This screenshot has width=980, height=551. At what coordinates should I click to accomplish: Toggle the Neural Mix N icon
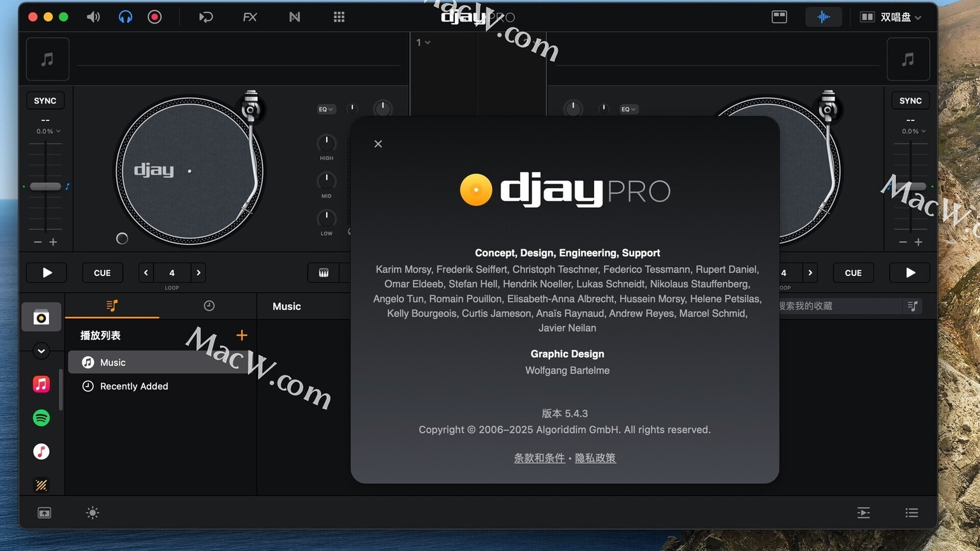(x=295, y=17)
